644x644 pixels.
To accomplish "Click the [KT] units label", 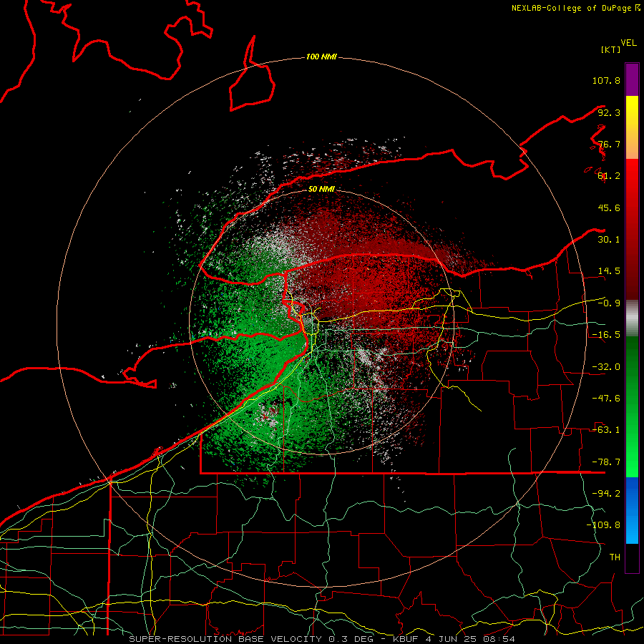I will tap(611, 49).
